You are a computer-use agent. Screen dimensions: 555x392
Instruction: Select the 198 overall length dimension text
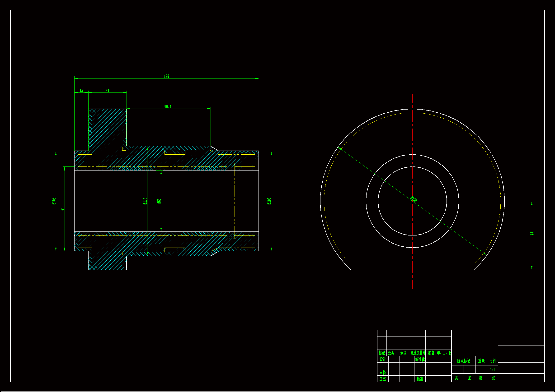click(167, 76)
